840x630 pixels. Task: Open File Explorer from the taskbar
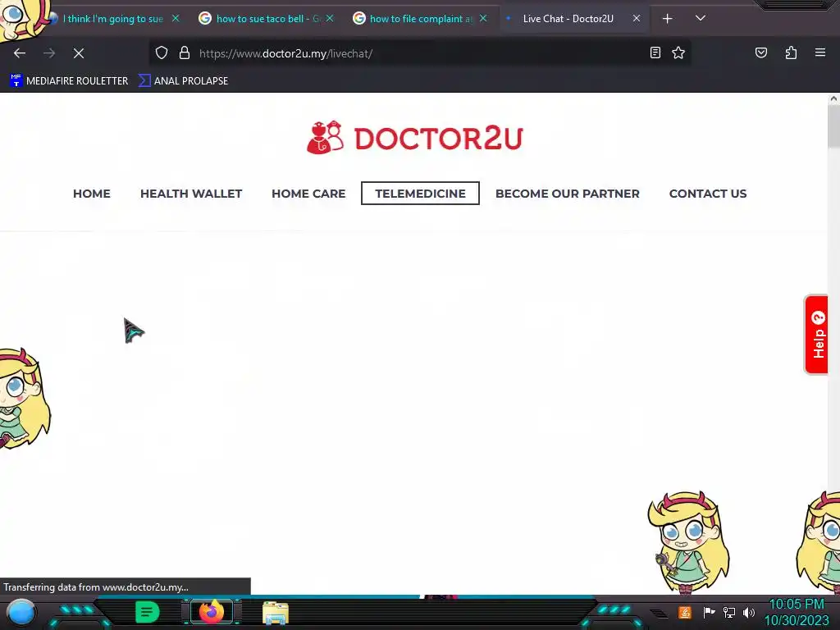pos(276,612)
